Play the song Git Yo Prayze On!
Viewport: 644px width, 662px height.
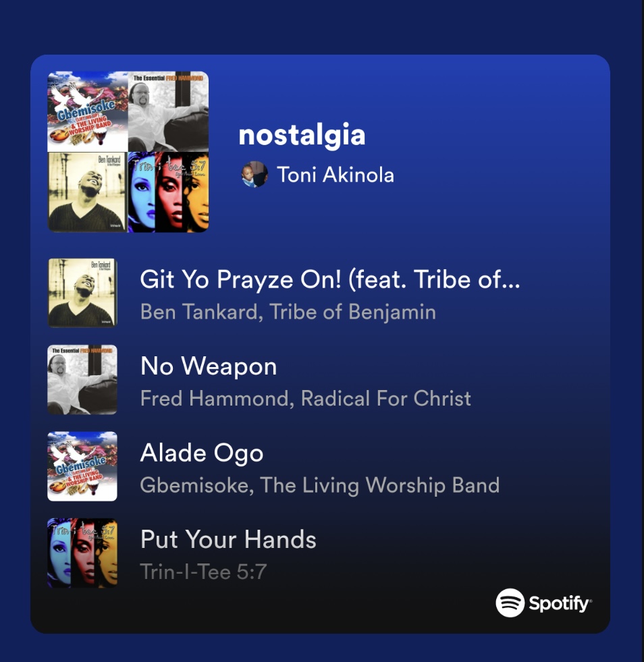click(330, 279)
